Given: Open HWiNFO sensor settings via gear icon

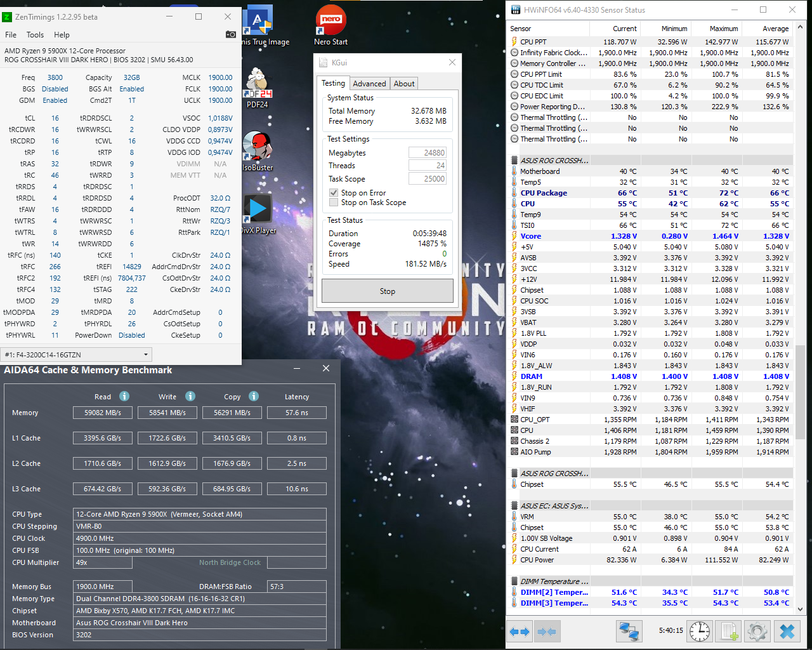Looking at the screenshot, I should point(757,631).
